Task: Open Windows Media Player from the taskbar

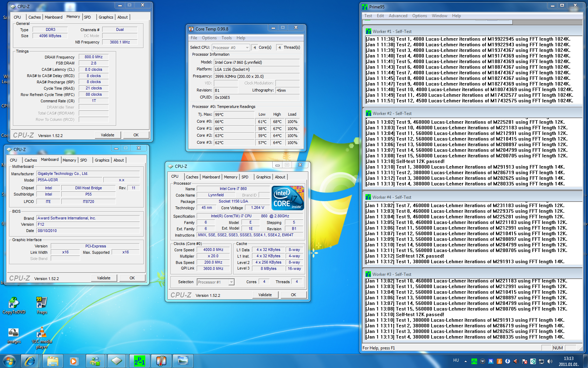Action: (73, 361)
